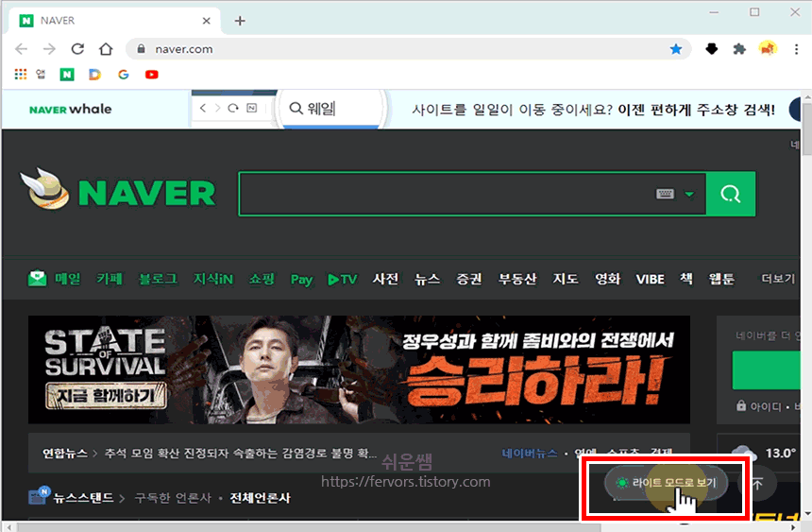The image size is (812, 532).
Task: Open the on-screen keyboard icon in search
Action: tap(665, 194)
